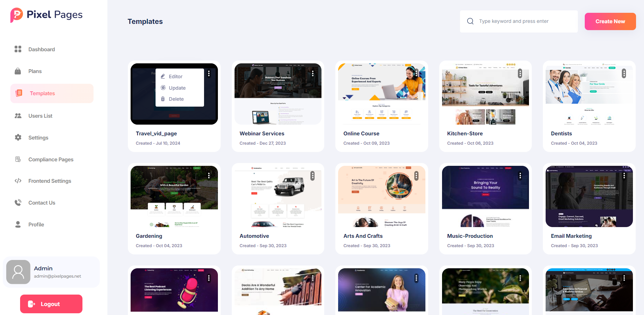
Task: Click the Pixel Pages brand name
Action: tap(55, 15)
